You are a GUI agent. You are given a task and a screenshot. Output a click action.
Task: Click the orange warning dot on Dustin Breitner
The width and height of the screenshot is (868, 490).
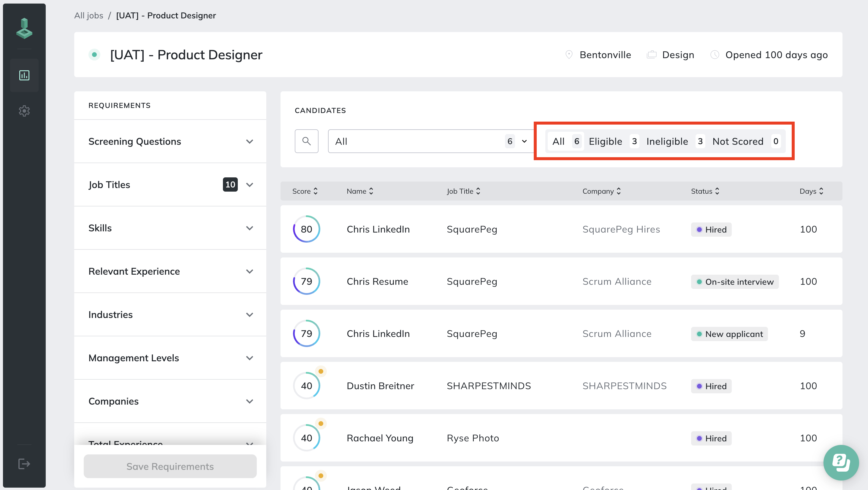point(321,371)
